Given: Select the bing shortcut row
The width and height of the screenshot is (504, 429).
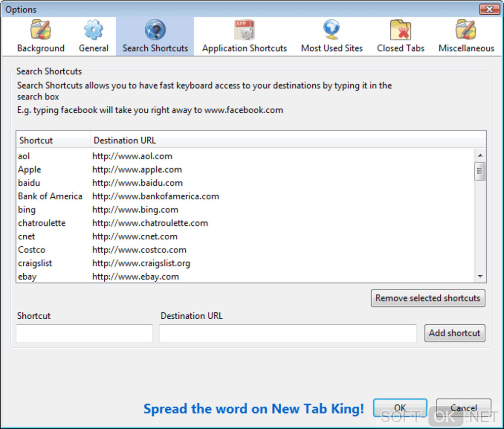Looking at the screenshot, I should coord(245,210).
